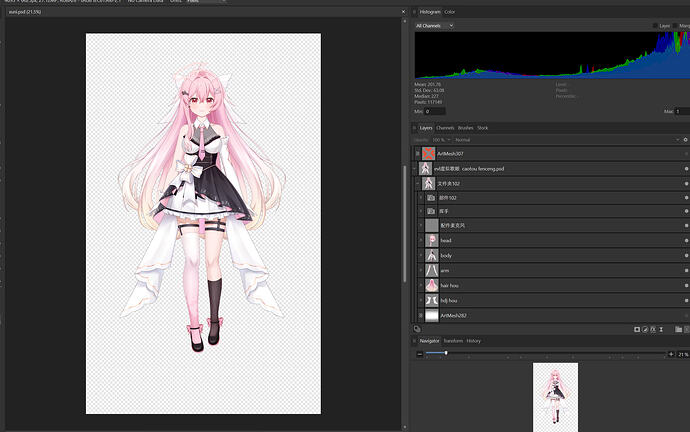
Task: Click the Navigator zoom out minus button
Action: pyautogui.click(x=420, y=354)
